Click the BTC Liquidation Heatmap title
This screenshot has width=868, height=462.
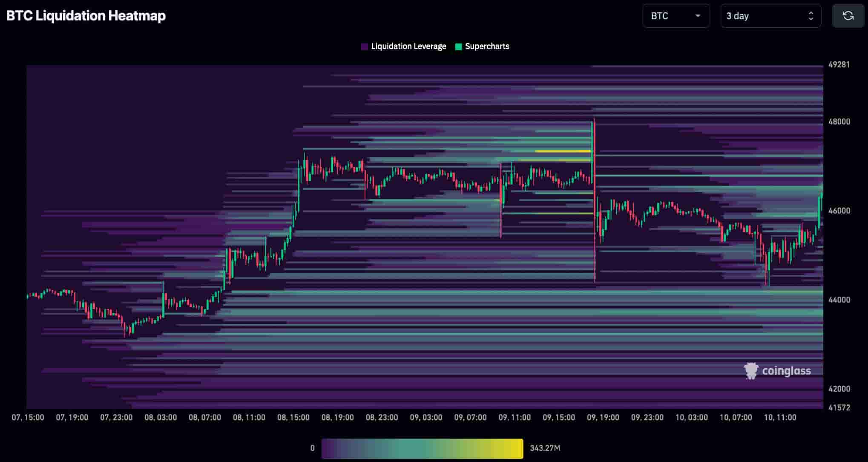[x=86, y=16]
